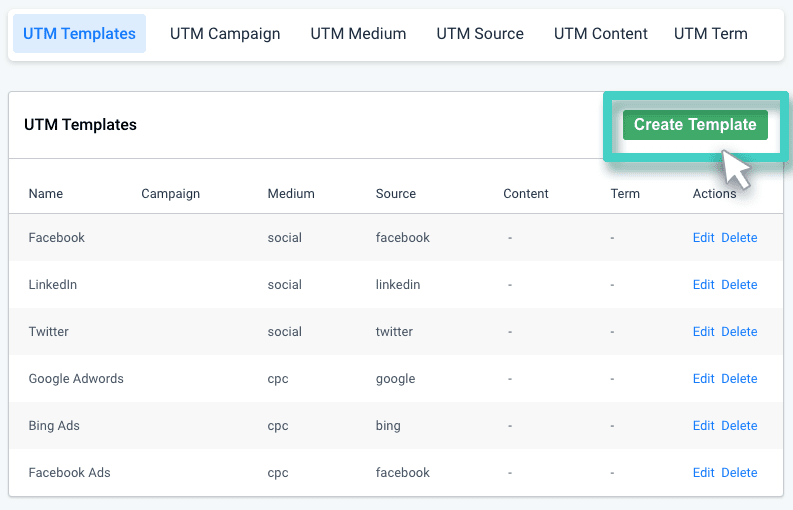Edit the Google Adwords template
793x510 pixels.
[703, 379]
